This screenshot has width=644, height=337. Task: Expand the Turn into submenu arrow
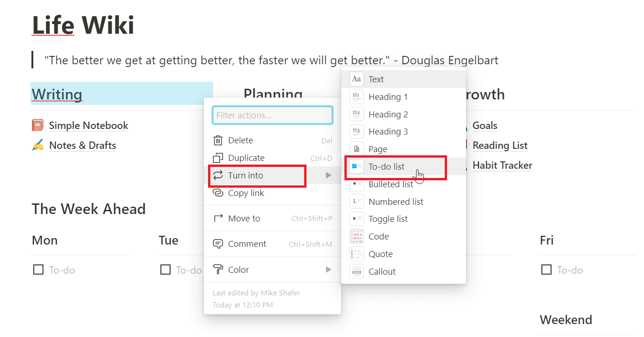click(x=328, y=175)
